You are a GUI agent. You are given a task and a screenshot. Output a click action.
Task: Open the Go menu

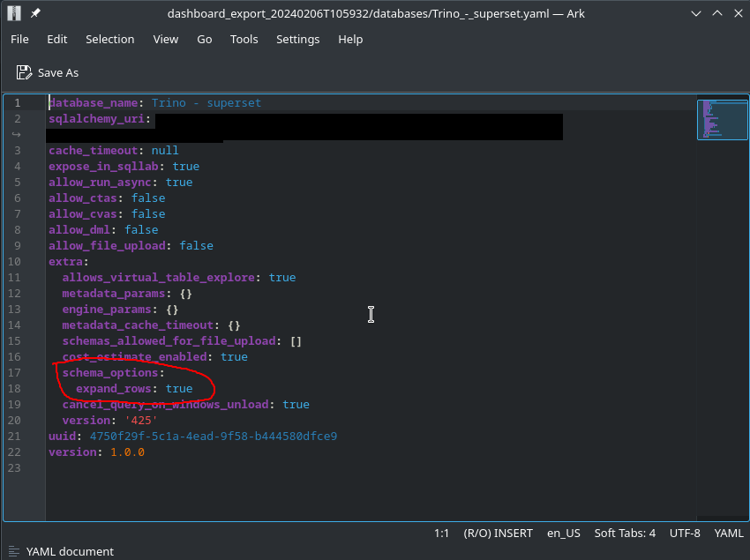(x=204, y=39)
